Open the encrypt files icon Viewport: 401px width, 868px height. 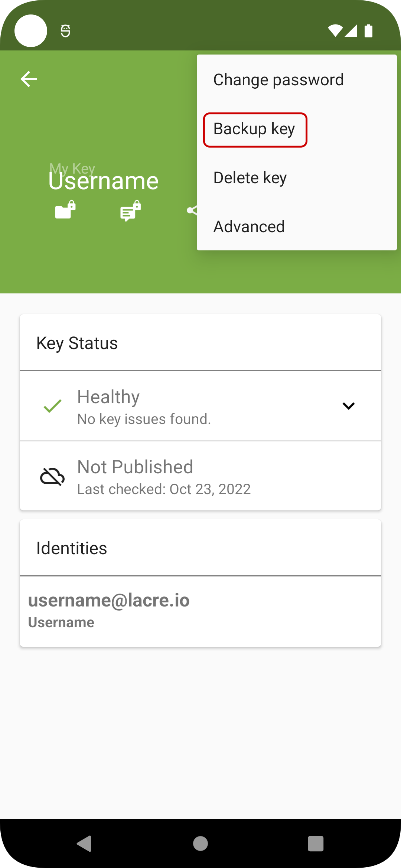(65, 210)
